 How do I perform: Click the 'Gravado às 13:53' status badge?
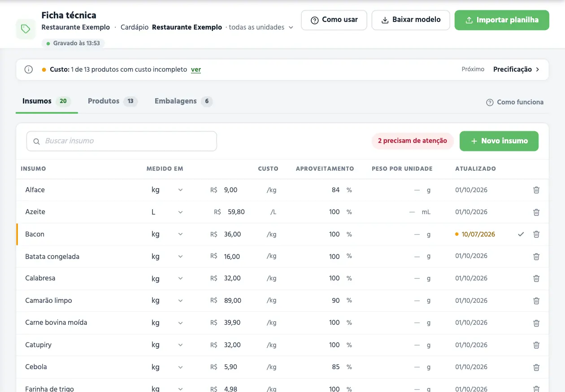[x=73, y=43]
